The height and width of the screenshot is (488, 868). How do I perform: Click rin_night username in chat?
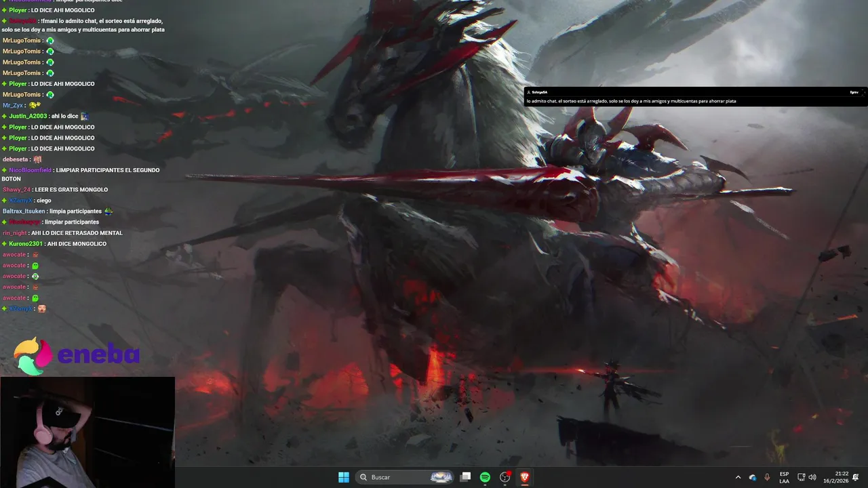pyautogui.click(x=15, y=232)
